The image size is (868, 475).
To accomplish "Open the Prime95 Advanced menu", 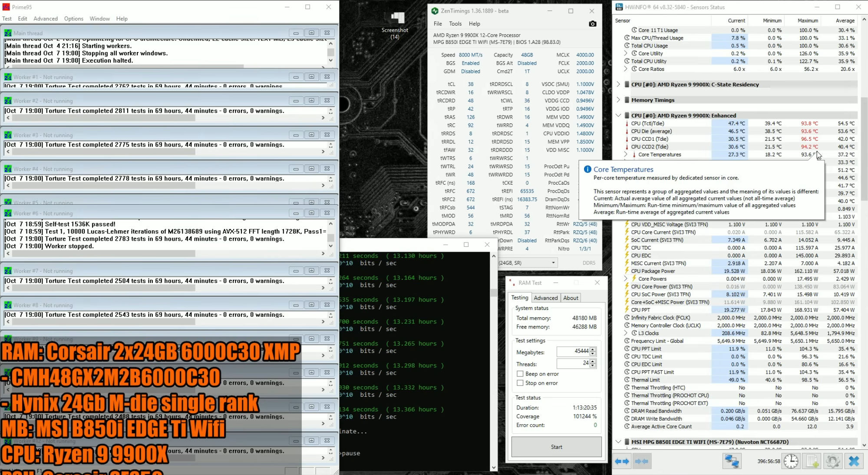I will [46, 19].
